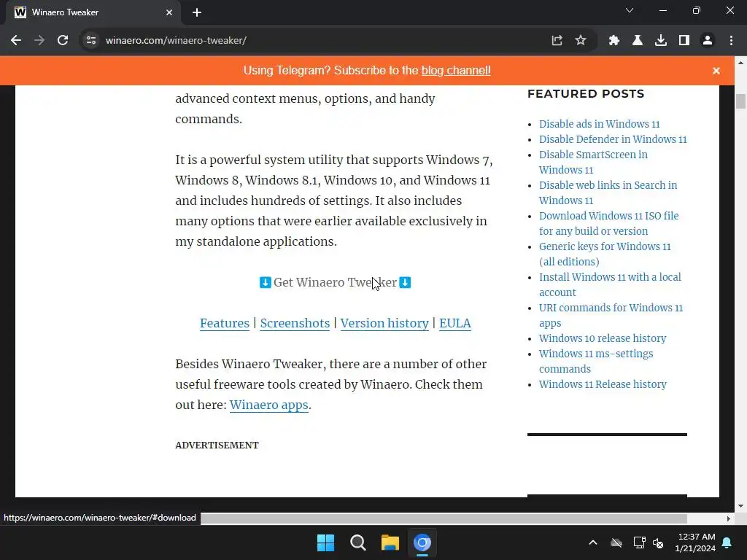Open Download Windows 11 ISO file post
This screenshot has height=560, width=747.
(609, 223)
